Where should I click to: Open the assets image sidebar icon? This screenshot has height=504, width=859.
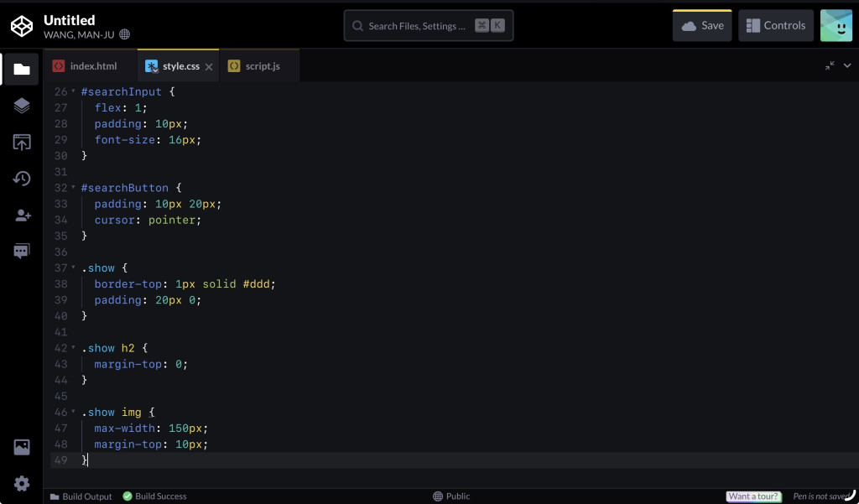click(21, 447)
